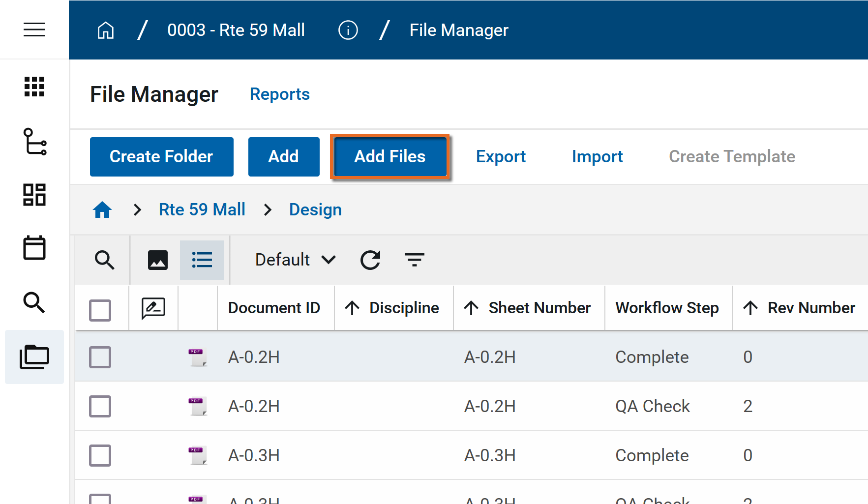The width and height of the screenshot is (868, 504).
Task: Select checkbox for A-0.2H QA Check row
Action: point(100,406)
